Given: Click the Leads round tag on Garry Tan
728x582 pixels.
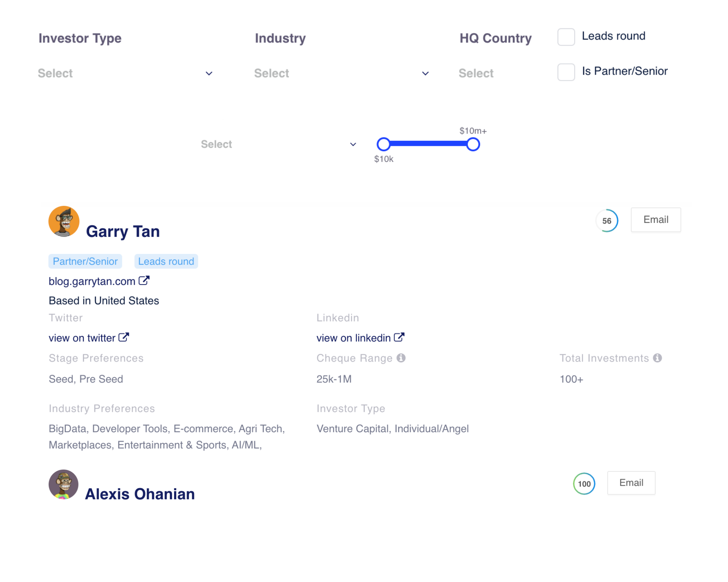Looking at the screenshot, I should point(166,262).
